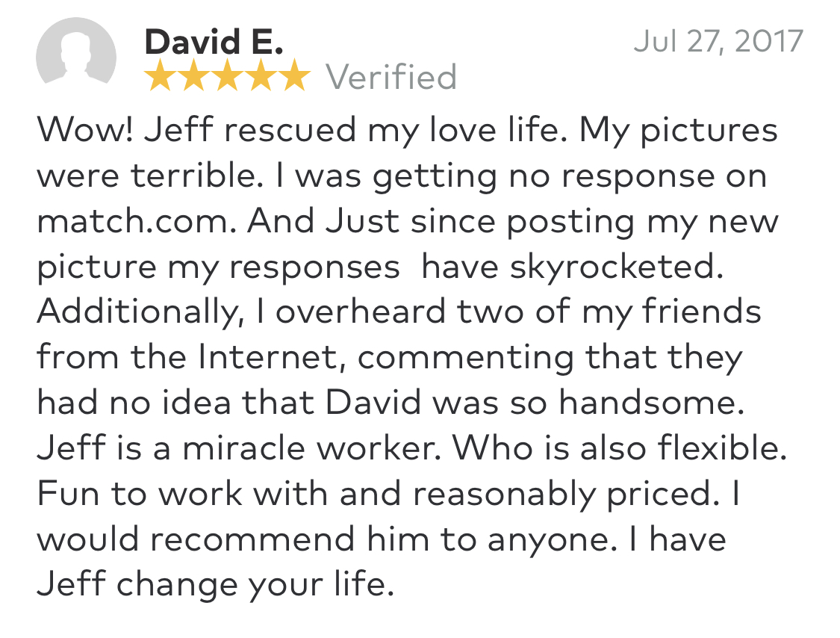Click the gray Verified label
This screenshot has height=638, width=840.
click(x=391, y=77)
